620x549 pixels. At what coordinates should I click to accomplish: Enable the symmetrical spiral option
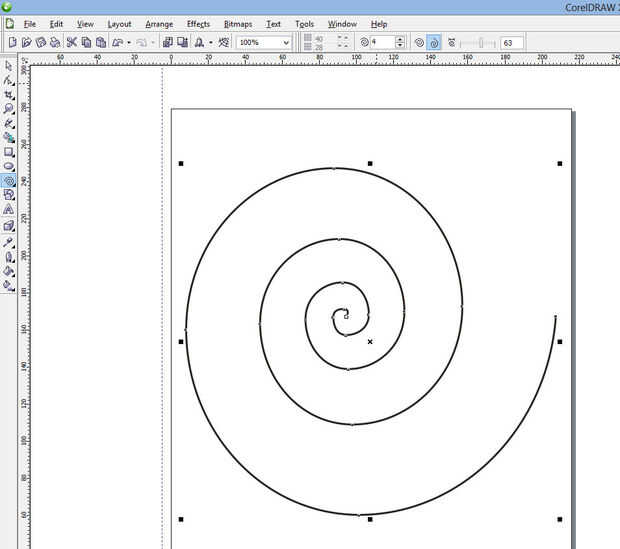[x=420, y=43]
